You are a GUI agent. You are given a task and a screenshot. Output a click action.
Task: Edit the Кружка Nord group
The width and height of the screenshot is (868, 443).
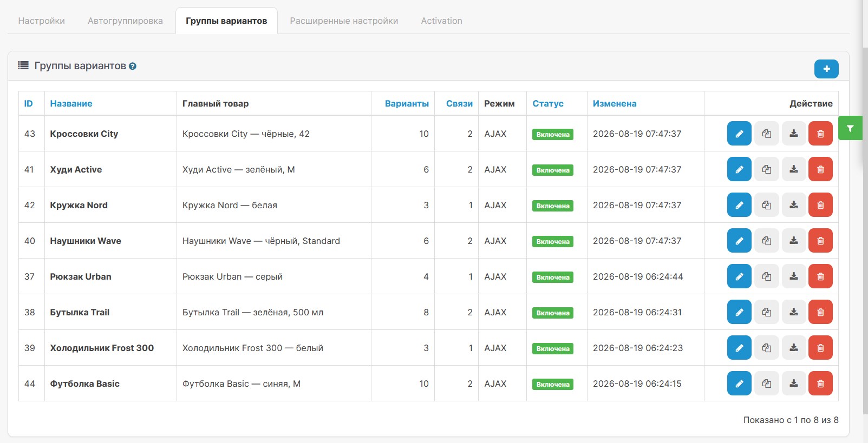739,205
